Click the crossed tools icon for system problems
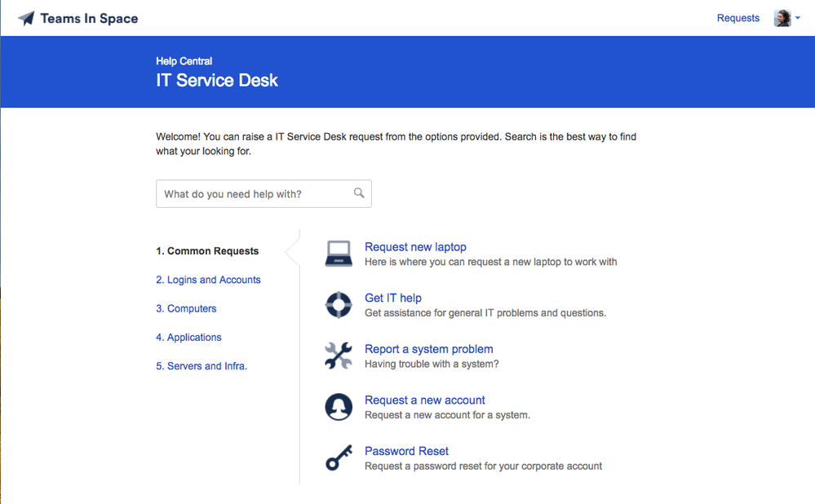 (339, 356)
